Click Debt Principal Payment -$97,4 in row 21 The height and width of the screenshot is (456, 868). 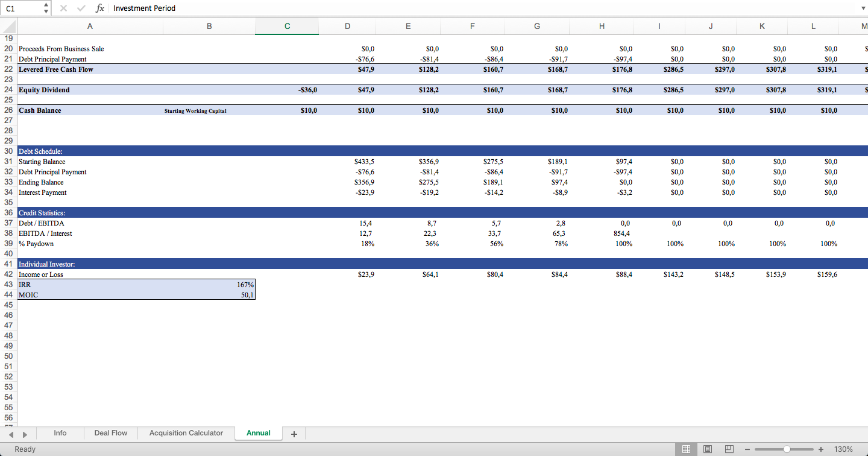pos(622,59)
